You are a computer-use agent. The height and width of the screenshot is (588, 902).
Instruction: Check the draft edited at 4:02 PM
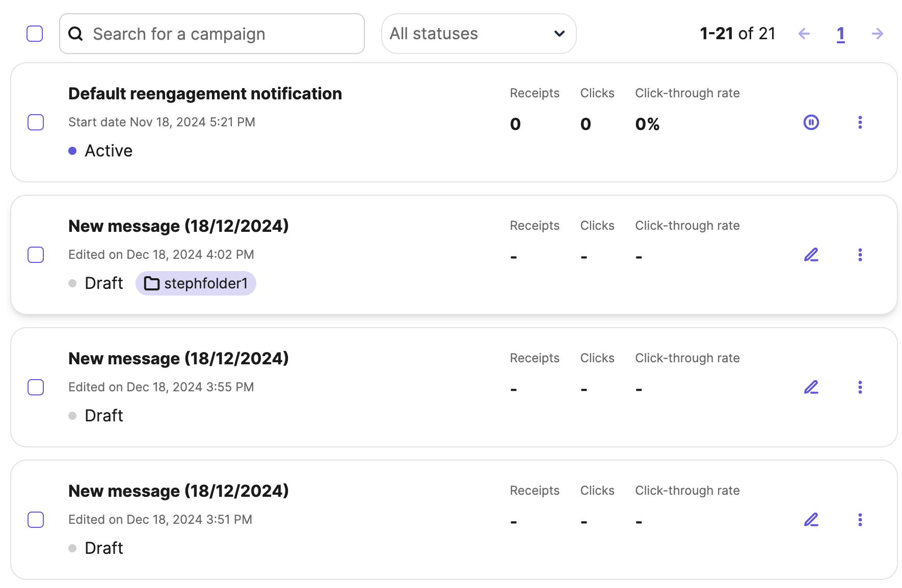tap(36, 255)
